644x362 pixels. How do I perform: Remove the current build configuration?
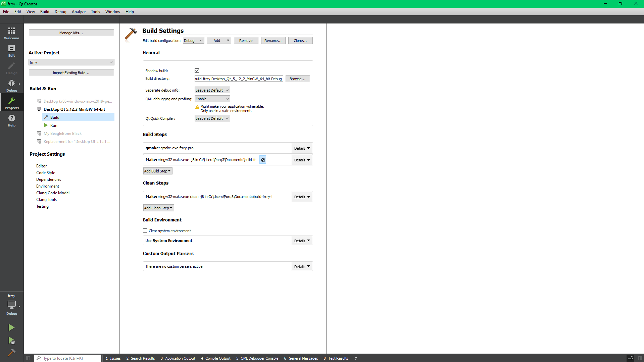click(246, 41)
